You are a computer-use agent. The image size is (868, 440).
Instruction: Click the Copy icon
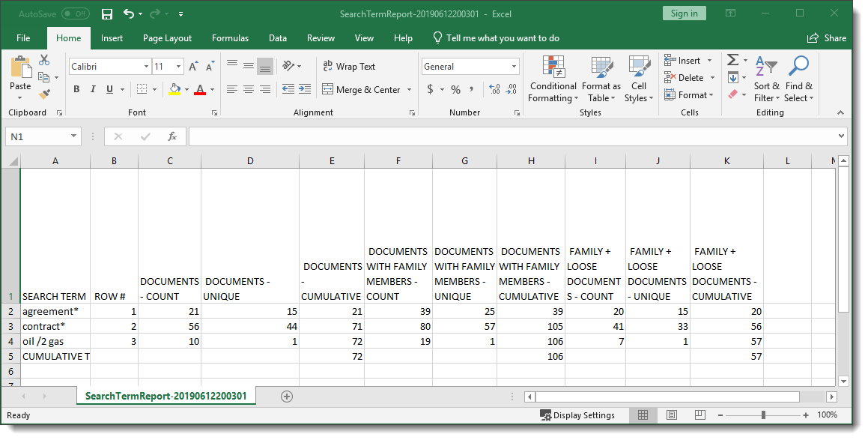[x=44, y=78]
